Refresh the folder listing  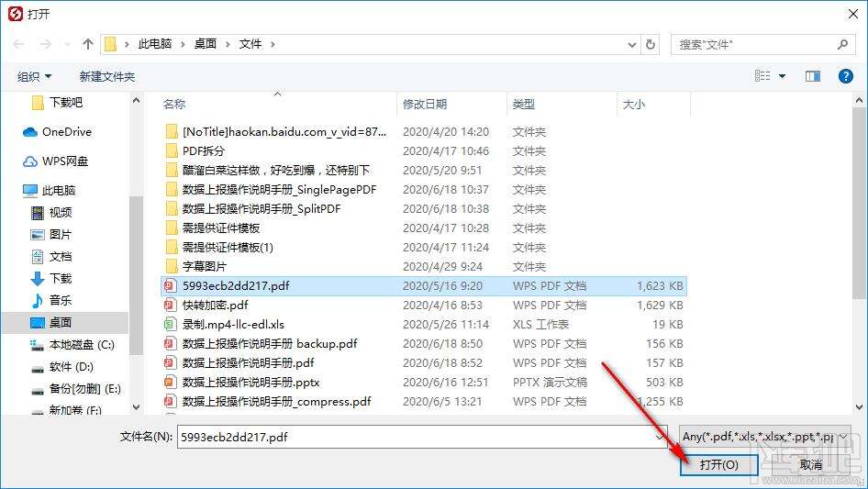click(651, 44)
